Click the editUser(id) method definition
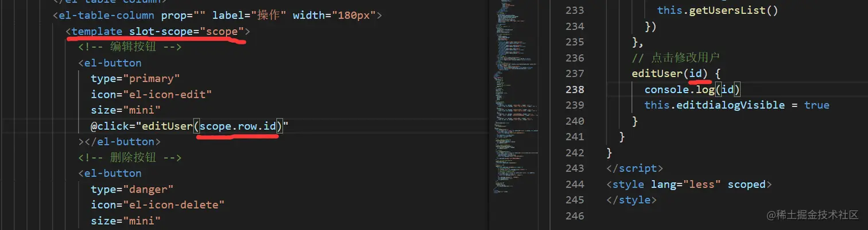 coord(676,74)
